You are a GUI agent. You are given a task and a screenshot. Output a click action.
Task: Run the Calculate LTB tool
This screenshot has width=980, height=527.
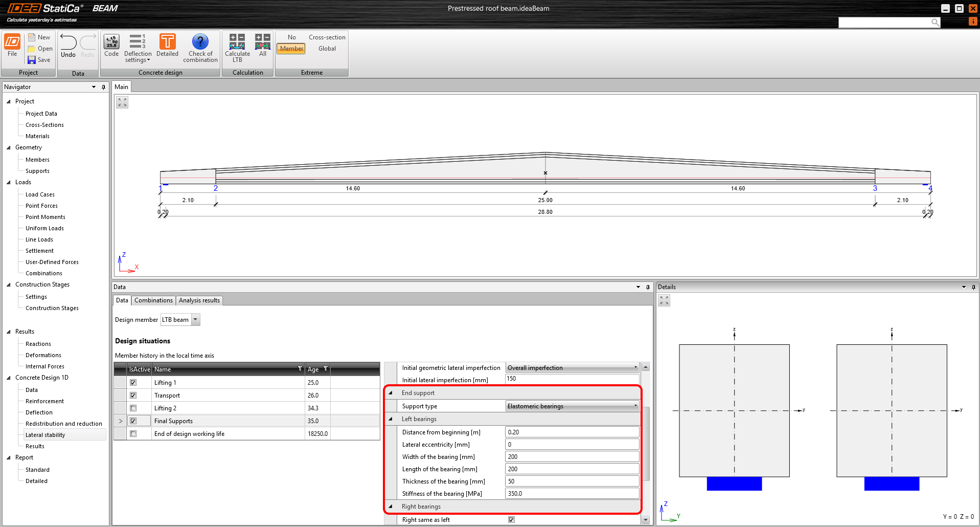tap(237, 48)
